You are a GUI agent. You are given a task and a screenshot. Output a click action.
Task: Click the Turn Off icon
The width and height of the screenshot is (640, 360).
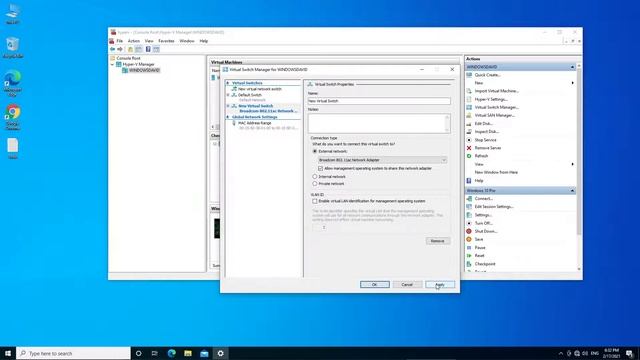click(469, 223)
